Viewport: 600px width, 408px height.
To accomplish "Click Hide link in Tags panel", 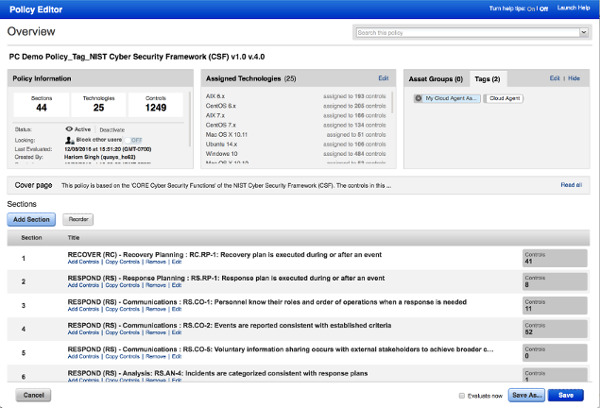I will (x=575, y=77).
